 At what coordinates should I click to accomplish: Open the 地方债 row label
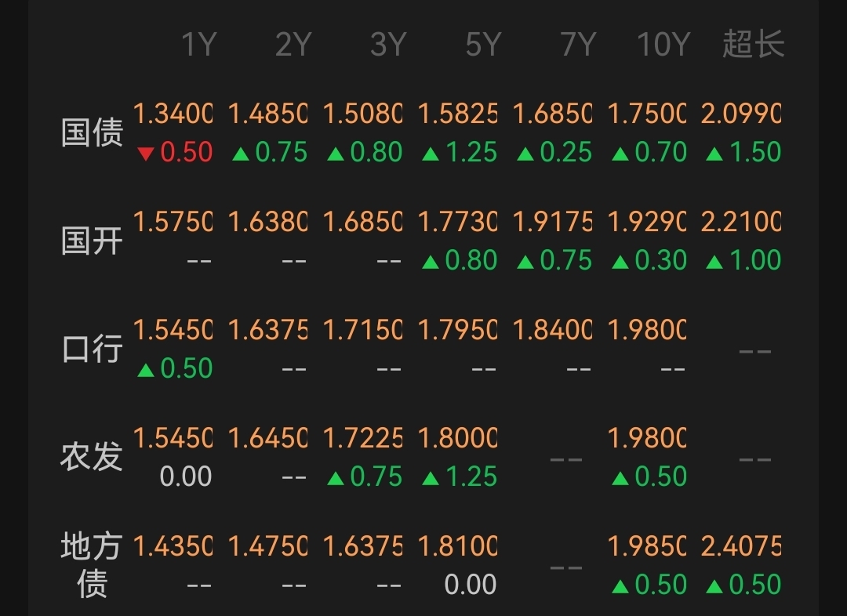click(92, 565)
